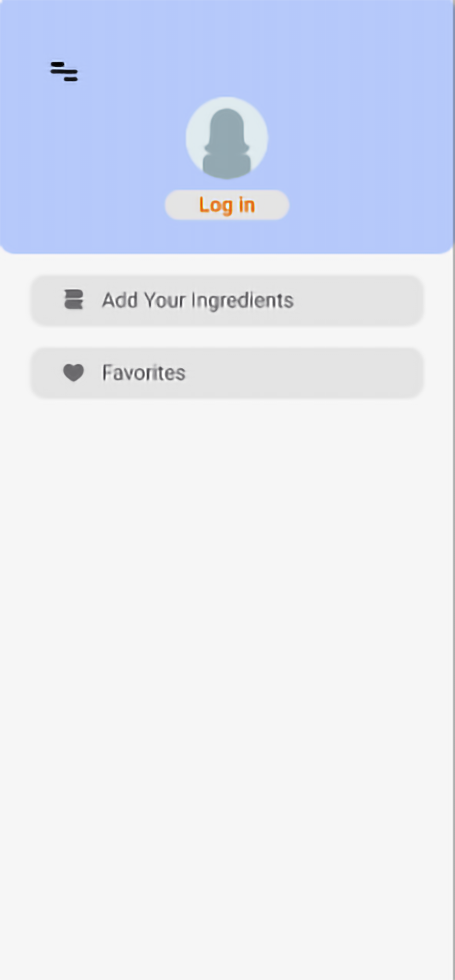Tap the profile avatar placeholder
The image size is (455, 980).
tap(227, 138)
